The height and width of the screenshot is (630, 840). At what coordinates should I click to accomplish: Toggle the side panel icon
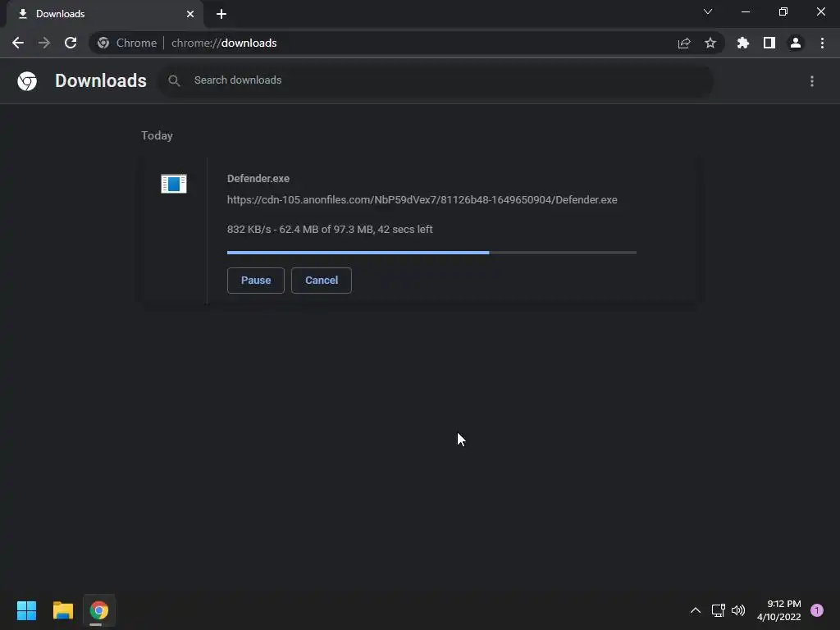[769, 43]
